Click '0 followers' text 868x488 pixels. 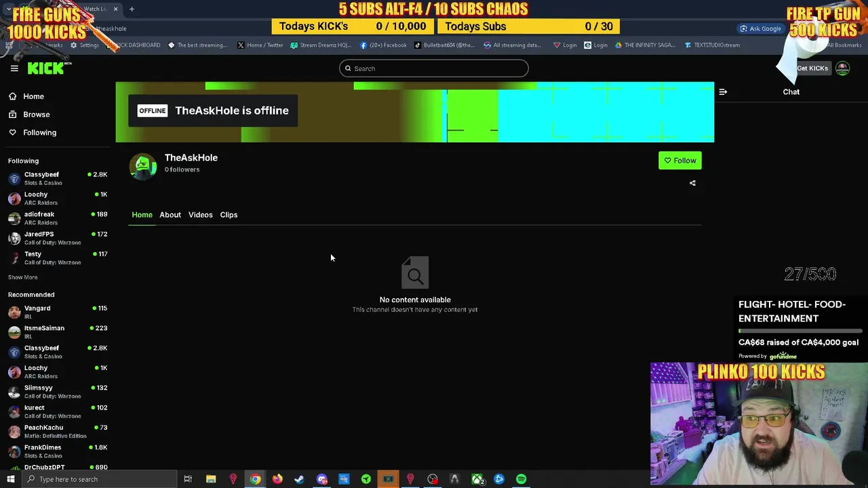click(x=182, y=169)
